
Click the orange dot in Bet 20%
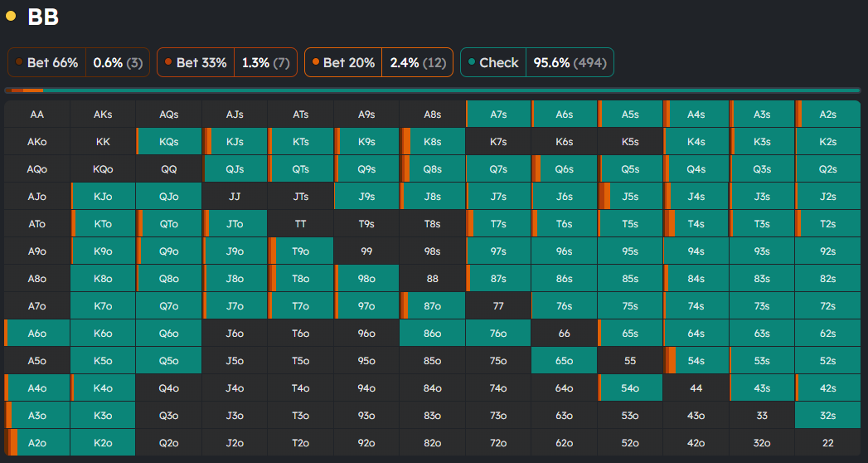(316, 62)
